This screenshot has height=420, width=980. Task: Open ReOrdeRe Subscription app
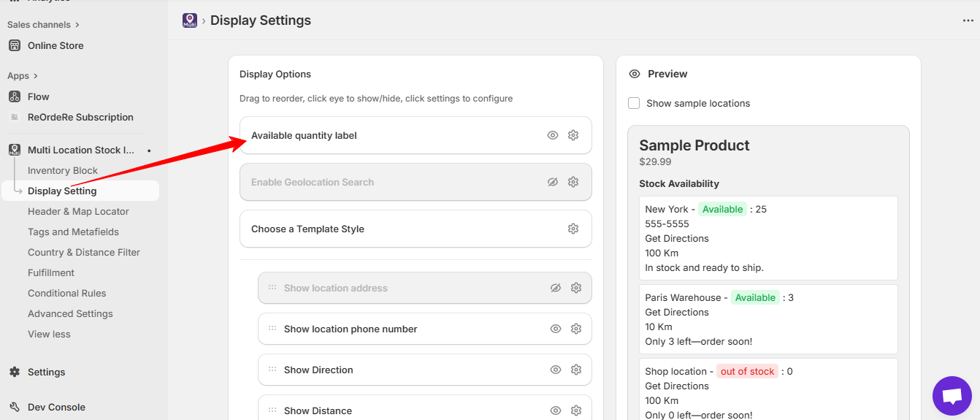point(80,117)
